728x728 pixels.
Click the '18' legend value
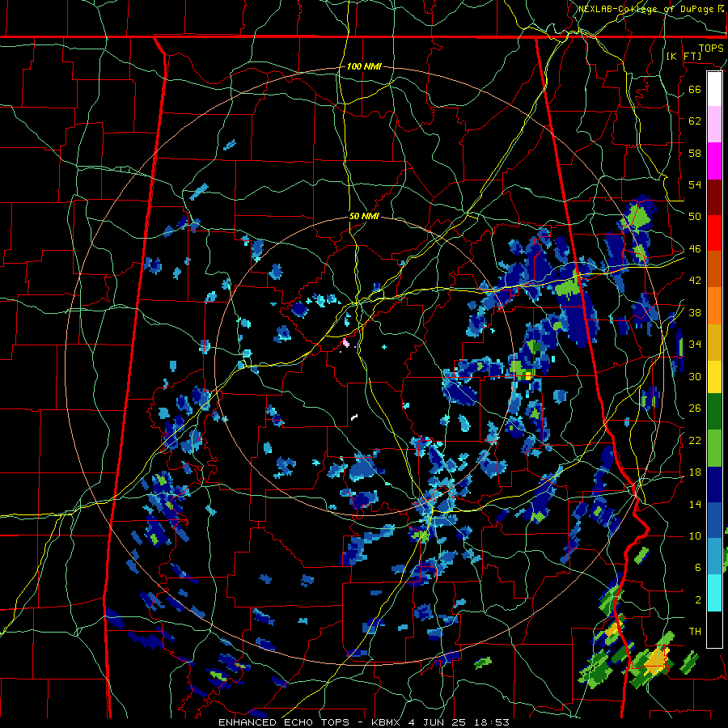[x=695, y=472]
